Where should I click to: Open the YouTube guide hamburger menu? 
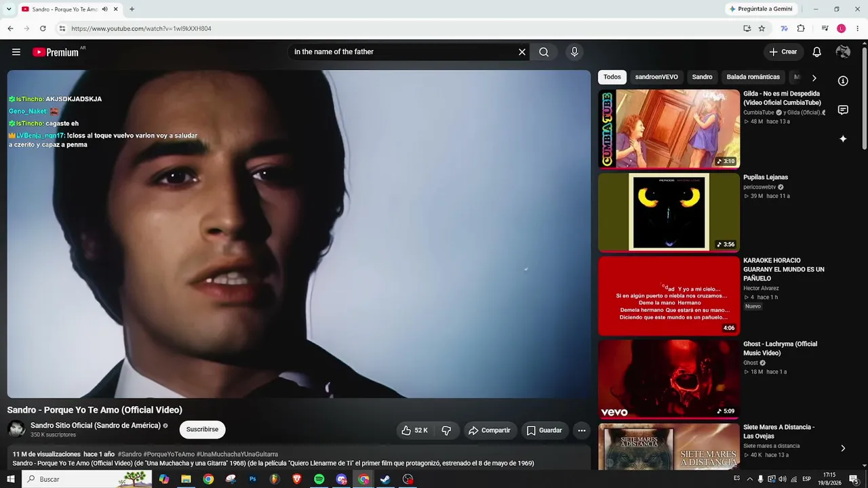(x=16, y=52)
